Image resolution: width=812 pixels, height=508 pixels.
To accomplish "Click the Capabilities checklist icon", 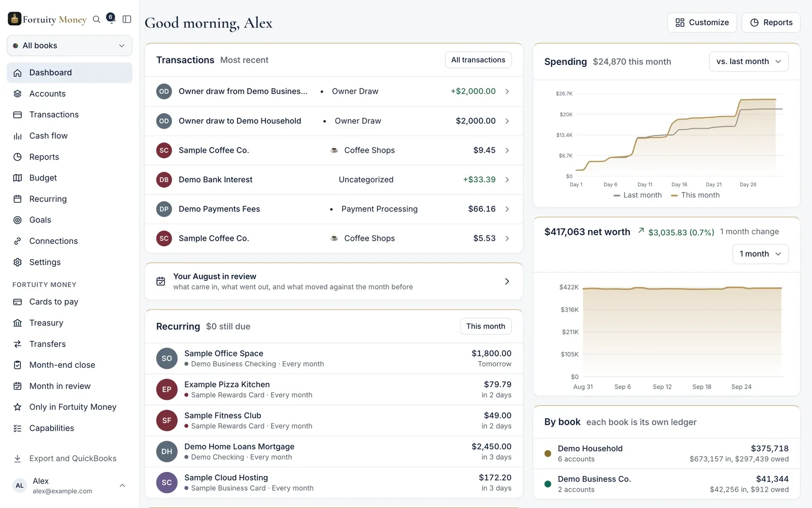I will (18, 428).
